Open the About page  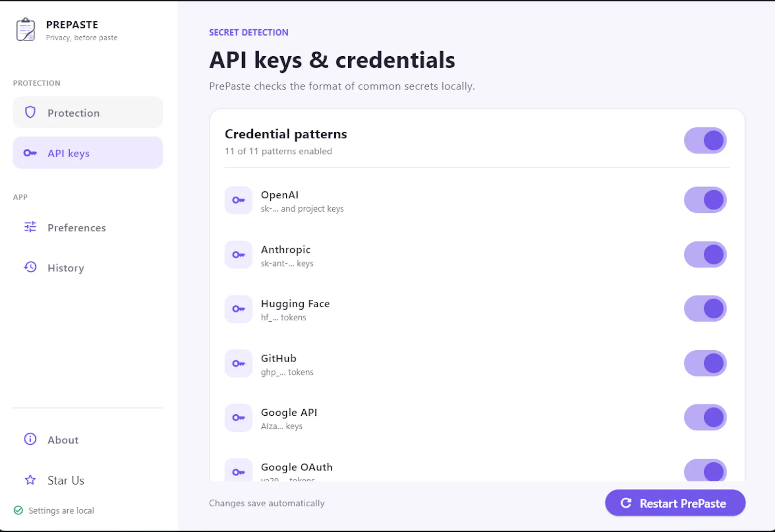point(88,439)
